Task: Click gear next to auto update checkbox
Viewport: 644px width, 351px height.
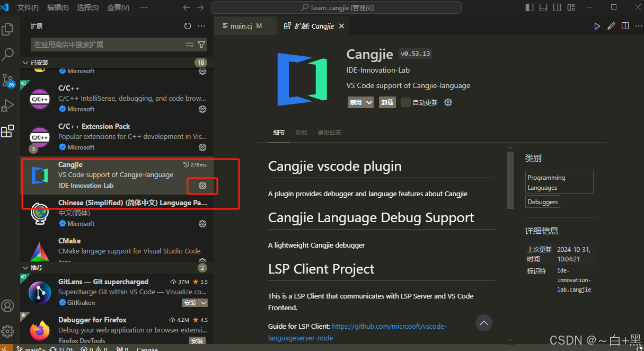Action: click(x=448, y=102)
